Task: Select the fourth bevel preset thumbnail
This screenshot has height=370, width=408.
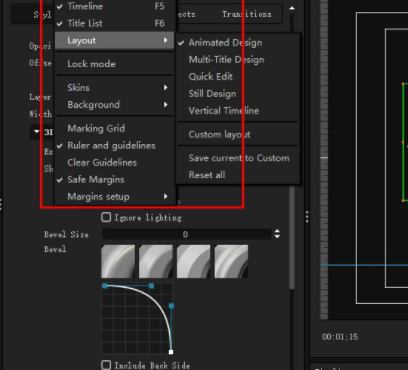Action: (x=231, y=262)
